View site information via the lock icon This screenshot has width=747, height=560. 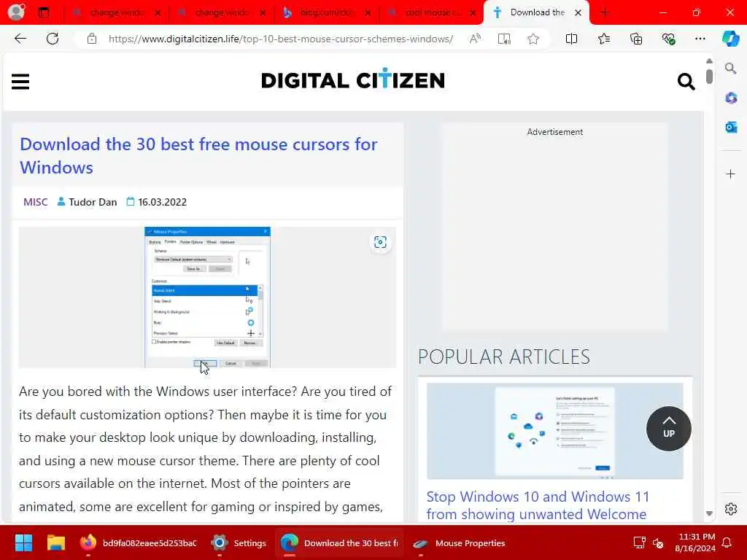point(92,39)
